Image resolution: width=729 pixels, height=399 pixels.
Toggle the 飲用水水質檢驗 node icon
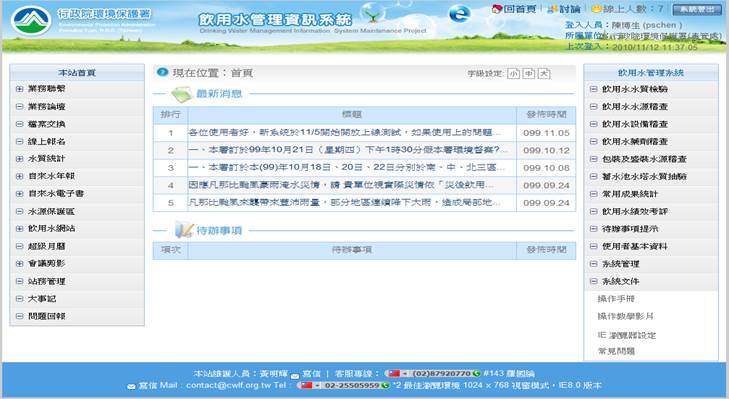(594, 89)
